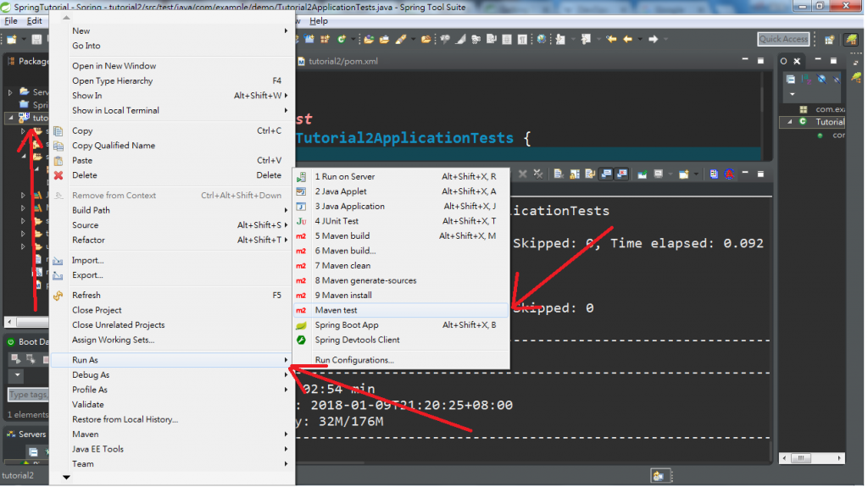868x487 pixels.
Task: Click Open Type Hierarchy
Action: point(172,80)
